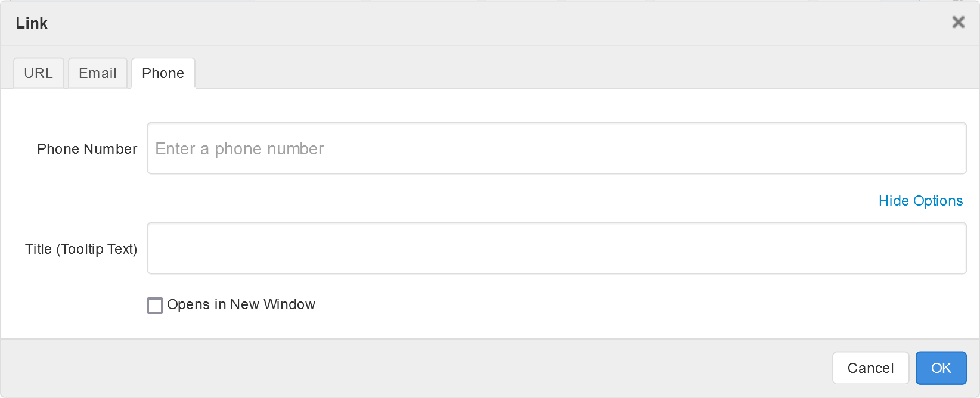This screenshot has height=398, width=980.
Task: Click the empty footer area left of Cancel
Action: point(417,368)
